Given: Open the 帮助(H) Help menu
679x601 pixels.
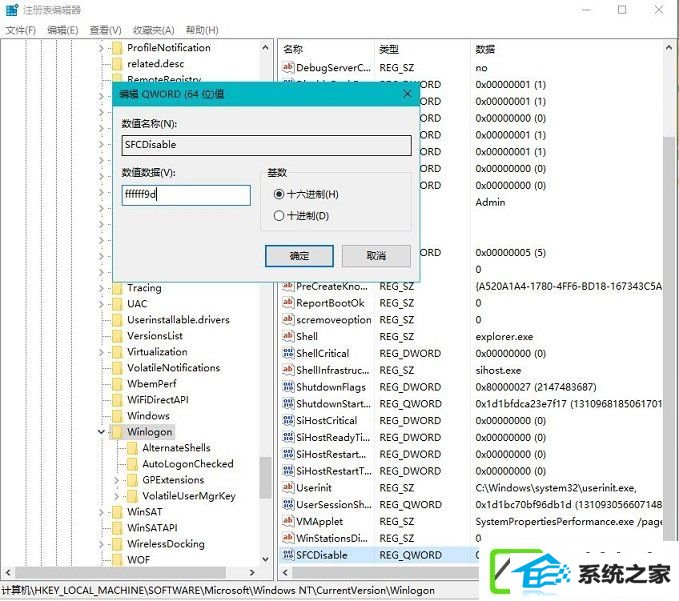Looking at the screenshot, I should click(202, 30).
